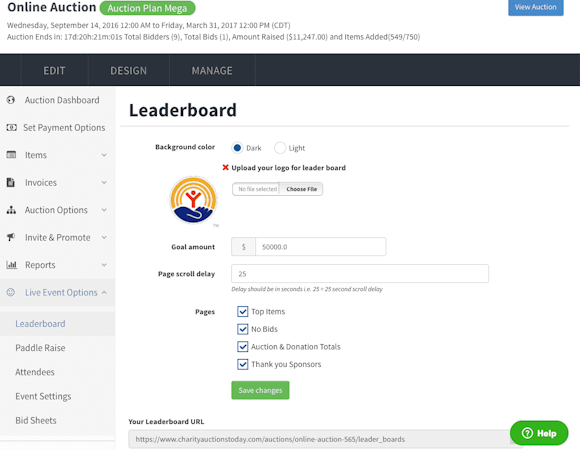Viewport: 580px width, 450px height.
Task: Click the Auction Plan Mega badge
Action: coord(147,8)
